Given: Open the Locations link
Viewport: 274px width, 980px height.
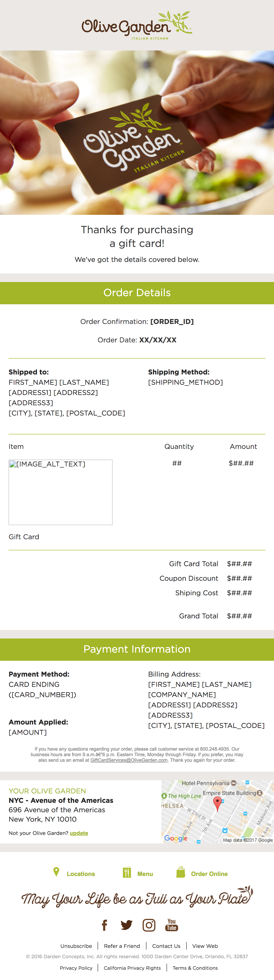Looking at the screenshot, I should [81, 874].
